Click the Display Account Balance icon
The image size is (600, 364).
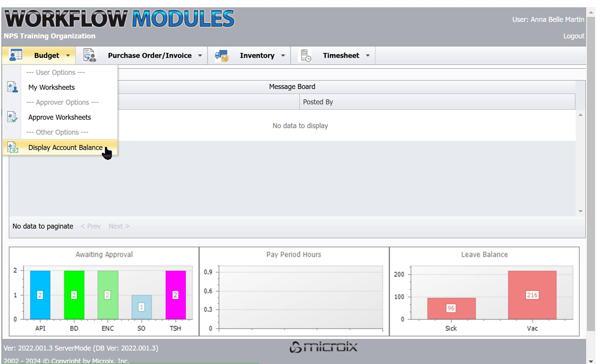pos(12,147)
